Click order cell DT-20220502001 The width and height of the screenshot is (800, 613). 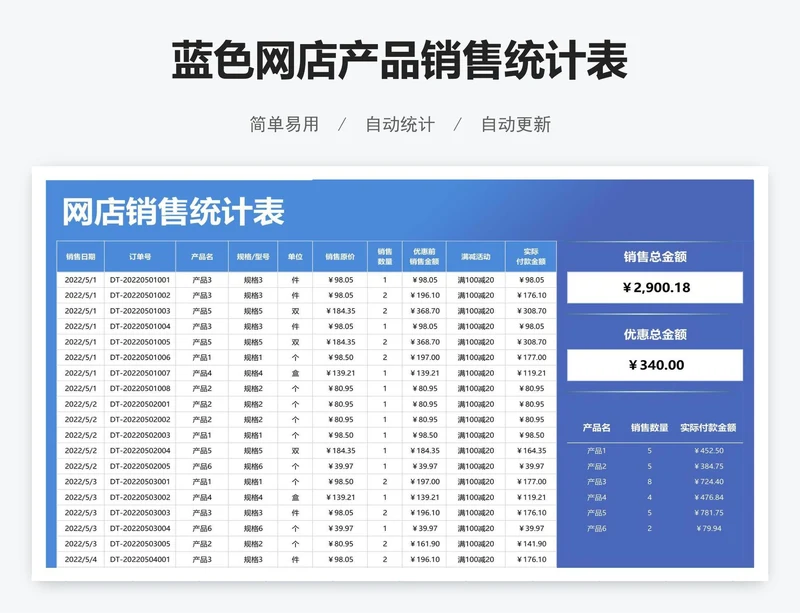tap(140, 404)
